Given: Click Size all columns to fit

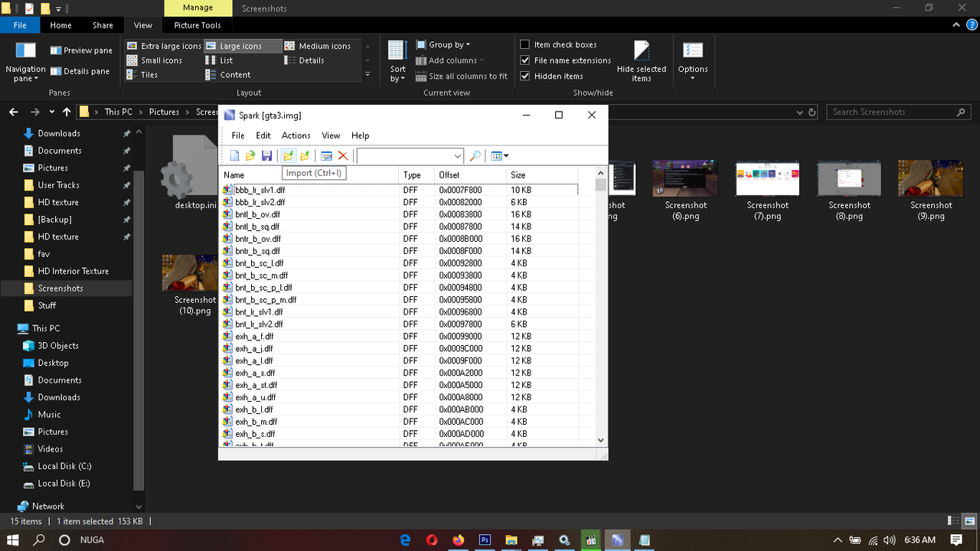Looking at the screenshot, I should point(462,77).
